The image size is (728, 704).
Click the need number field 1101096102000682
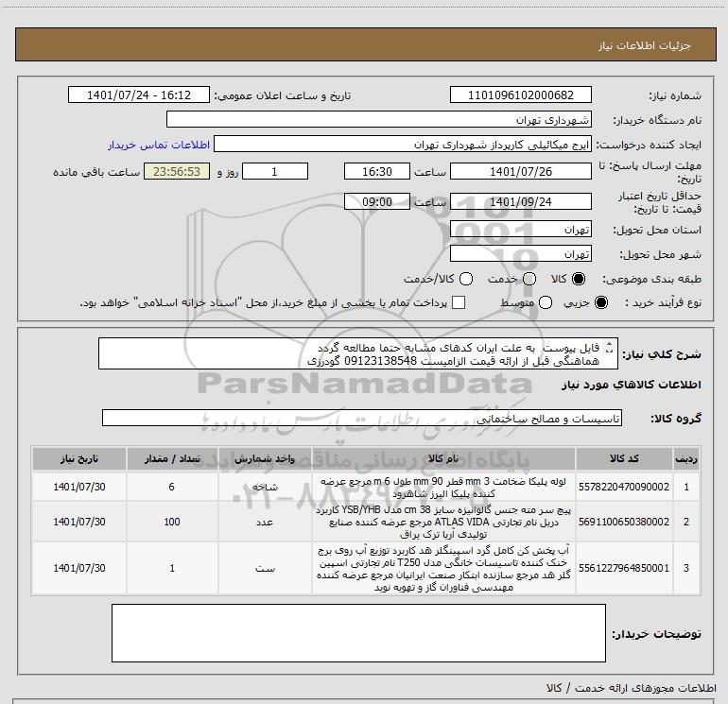pyautogui.click(x=520, y=94)
